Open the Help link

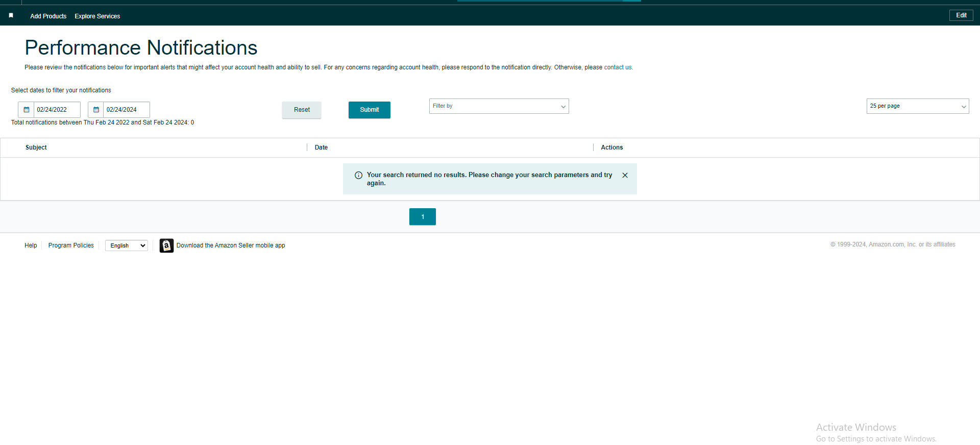(31, 245)
